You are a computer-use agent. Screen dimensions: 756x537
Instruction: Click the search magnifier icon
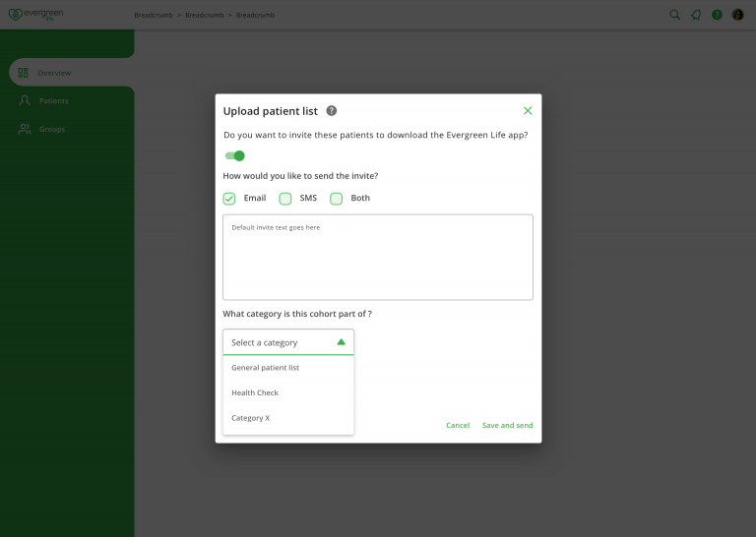674,15
